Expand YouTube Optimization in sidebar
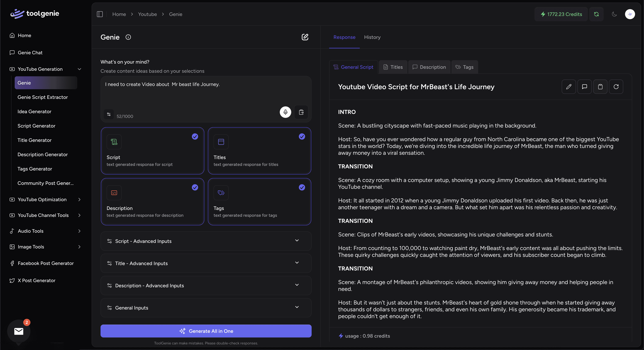 click(x=45, y=200)
